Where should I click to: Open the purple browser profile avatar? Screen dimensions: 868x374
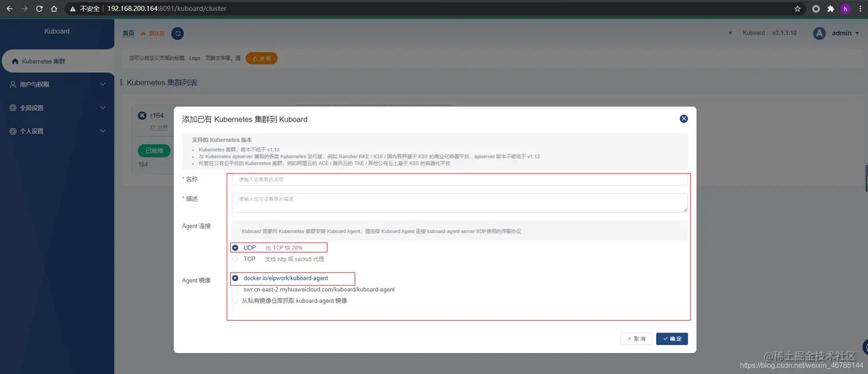[845, 9]
